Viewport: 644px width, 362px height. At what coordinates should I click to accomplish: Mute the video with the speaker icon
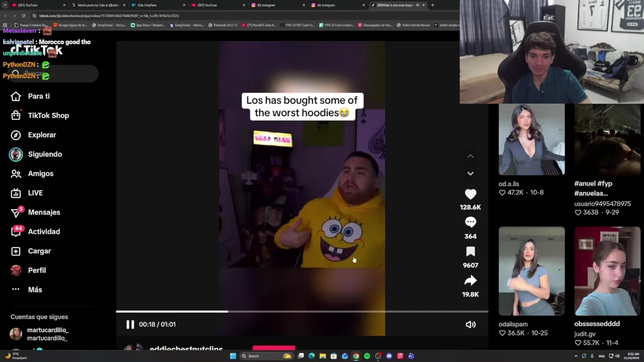click(470, 325)
